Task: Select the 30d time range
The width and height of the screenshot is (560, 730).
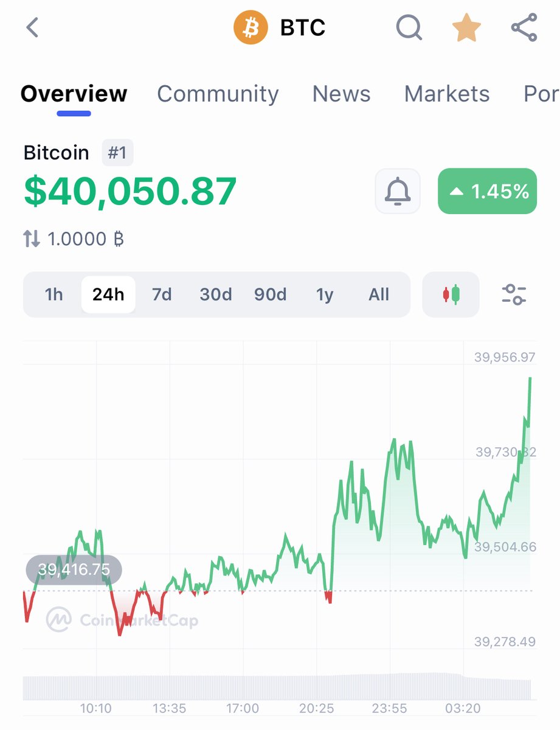Action: 216,294
